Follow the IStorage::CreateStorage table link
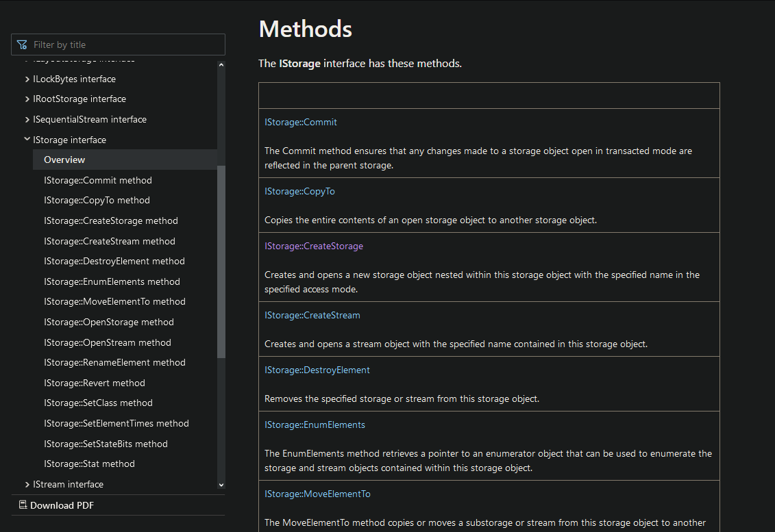Image resolution: width=775 pixels, height=532 pixels. tap(313, 246)
